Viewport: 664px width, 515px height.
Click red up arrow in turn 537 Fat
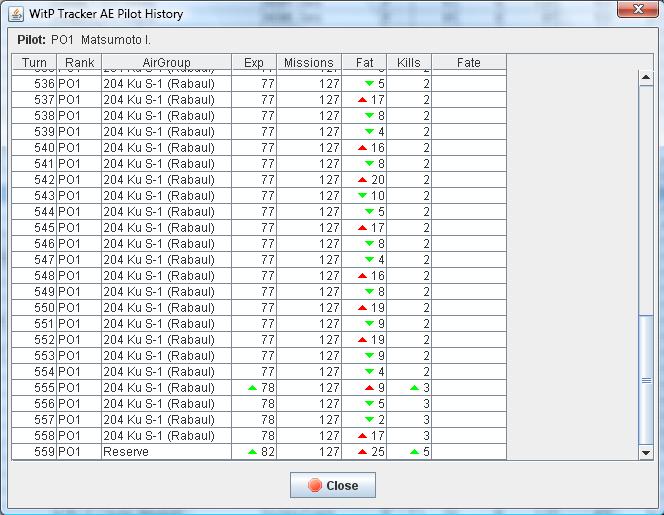(x=362, y=100)
